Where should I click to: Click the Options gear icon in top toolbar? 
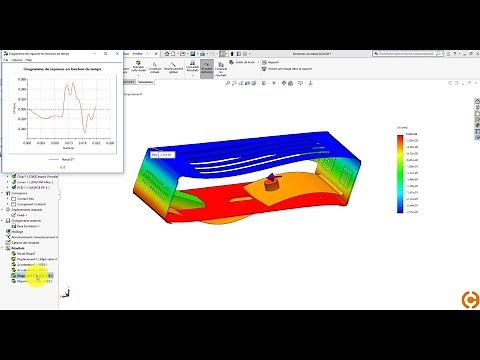(x=245, y=54)
